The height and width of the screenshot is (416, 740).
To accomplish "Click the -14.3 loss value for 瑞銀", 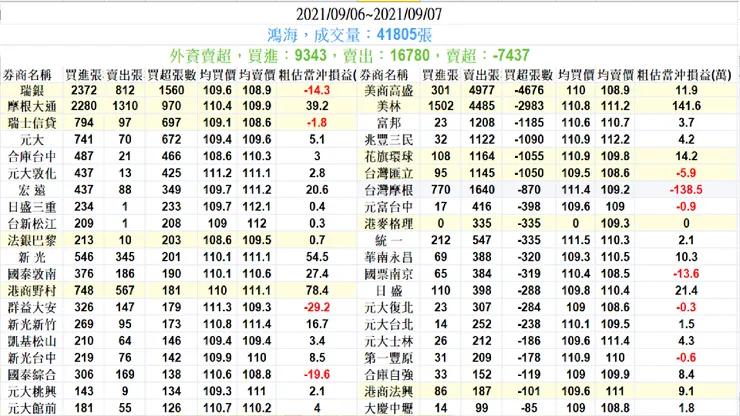I will (317, 90).
